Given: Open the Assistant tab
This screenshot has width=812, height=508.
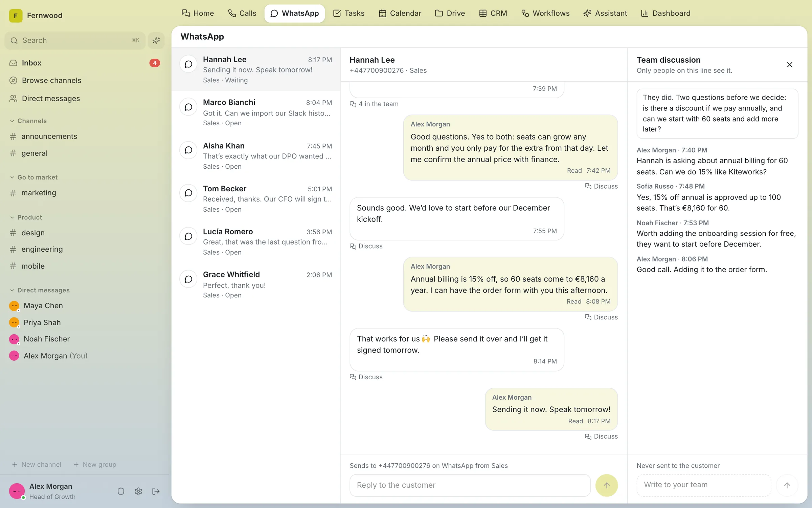Looking at the screenshot, I should click(x=605, y=13).
